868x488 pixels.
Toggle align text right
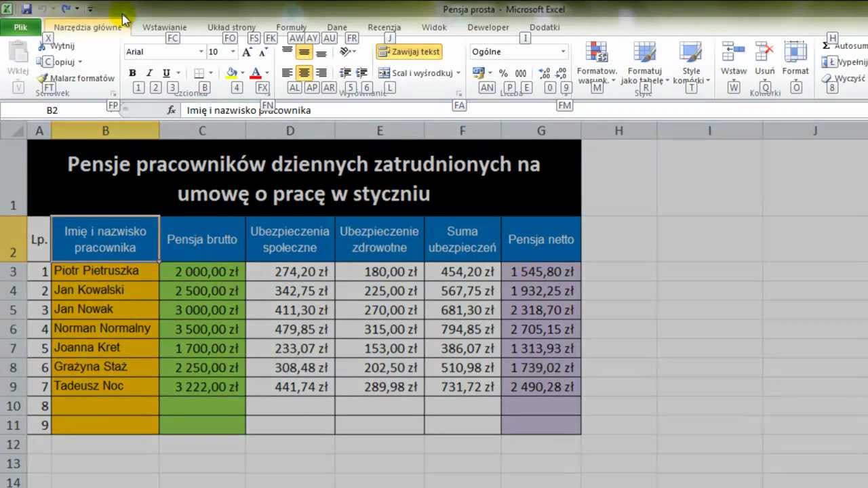[x=321, y=73]
